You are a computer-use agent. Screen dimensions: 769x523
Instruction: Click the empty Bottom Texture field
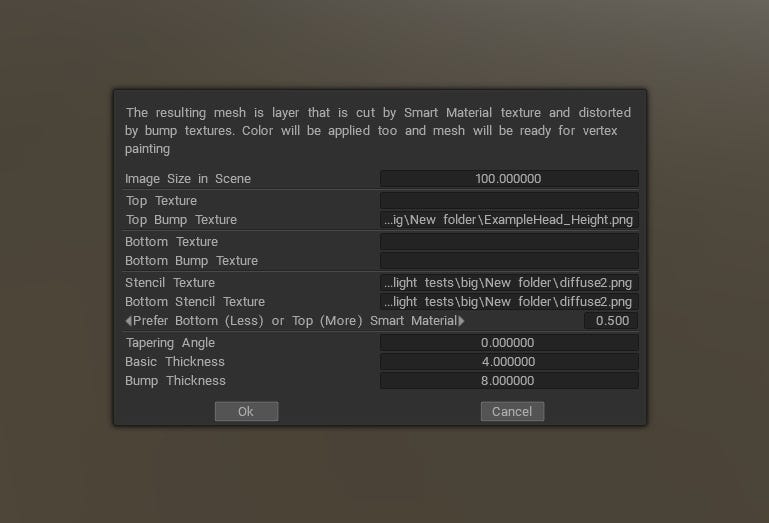[509, 241]
